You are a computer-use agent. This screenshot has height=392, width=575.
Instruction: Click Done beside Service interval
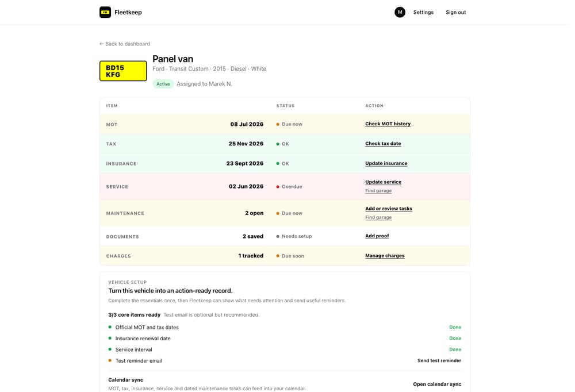[455, 349]
